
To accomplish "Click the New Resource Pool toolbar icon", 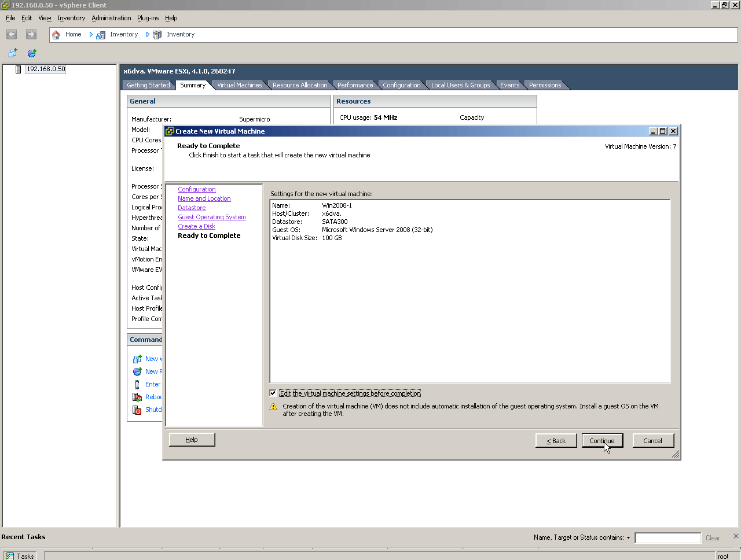I will point(32,53).
